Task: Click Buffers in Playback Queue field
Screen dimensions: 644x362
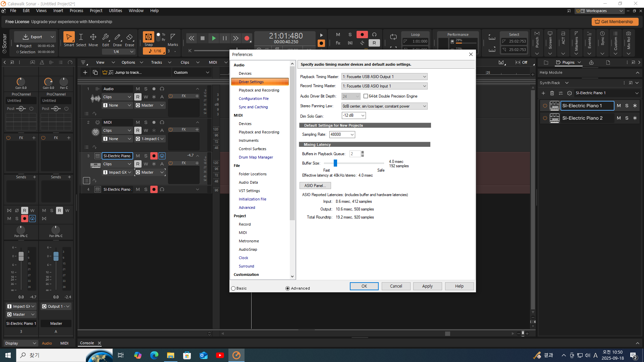Action: (x=355, y=154)
